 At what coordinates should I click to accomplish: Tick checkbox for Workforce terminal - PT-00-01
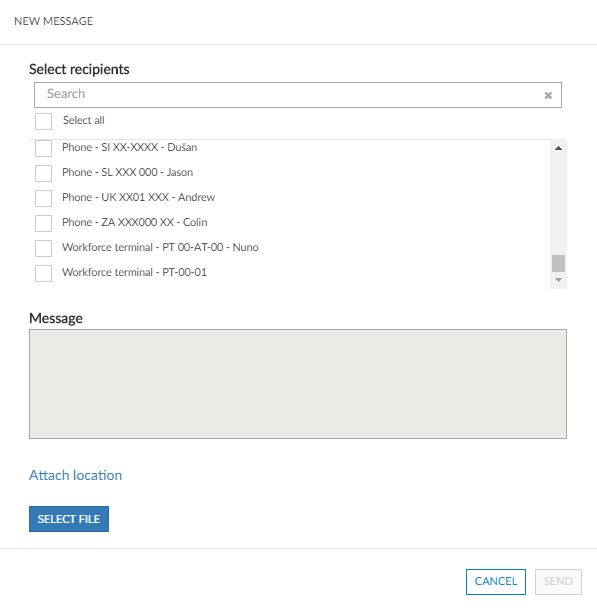click(x=43, y=273)
